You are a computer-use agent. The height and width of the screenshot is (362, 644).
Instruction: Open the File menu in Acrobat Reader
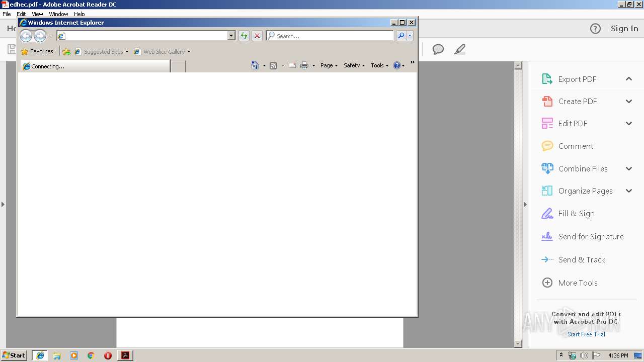(7, 14)
